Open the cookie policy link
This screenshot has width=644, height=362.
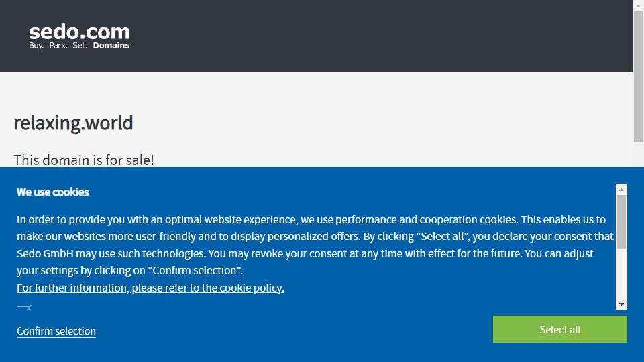coord(150,288)
